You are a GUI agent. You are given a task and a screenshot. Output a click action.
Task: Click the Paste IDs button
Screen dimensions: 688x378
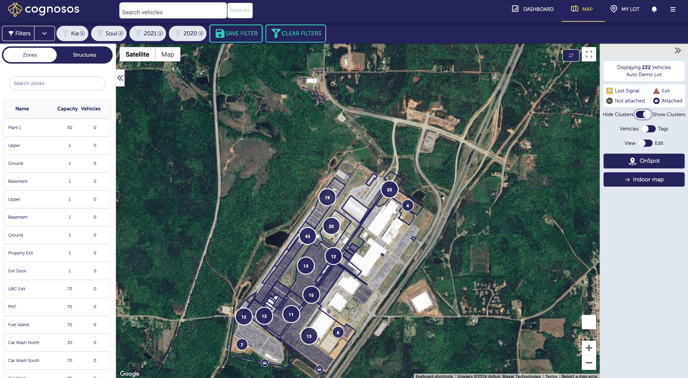point(240,11)
